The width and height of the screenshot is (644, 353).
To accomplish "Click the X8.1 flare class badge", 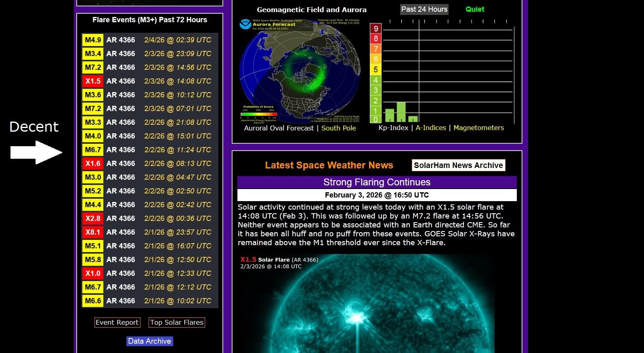I will 92,232.
